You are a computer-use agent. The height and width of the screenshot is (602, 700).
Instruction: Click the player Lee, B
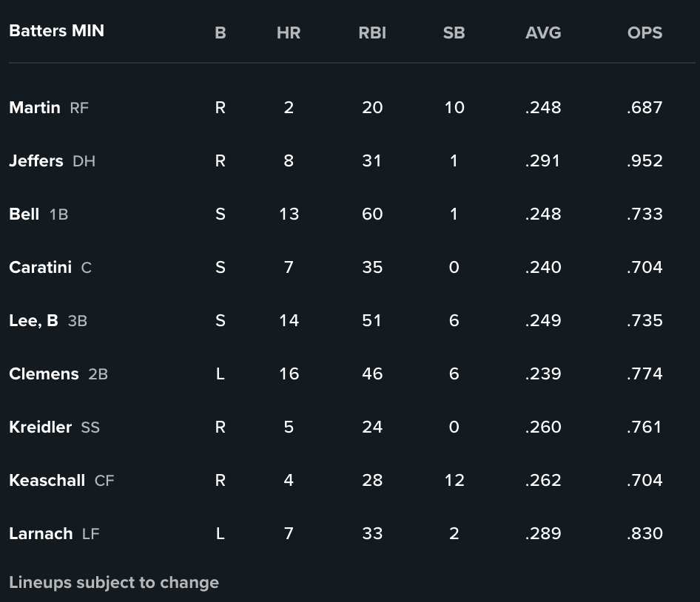coord(33,320)
